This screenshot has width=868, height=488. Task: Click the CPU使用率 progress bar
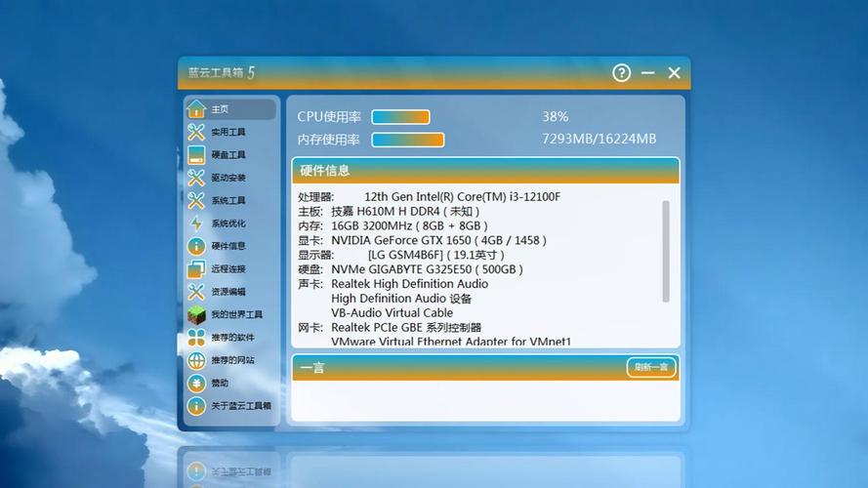tap(400, 117)
